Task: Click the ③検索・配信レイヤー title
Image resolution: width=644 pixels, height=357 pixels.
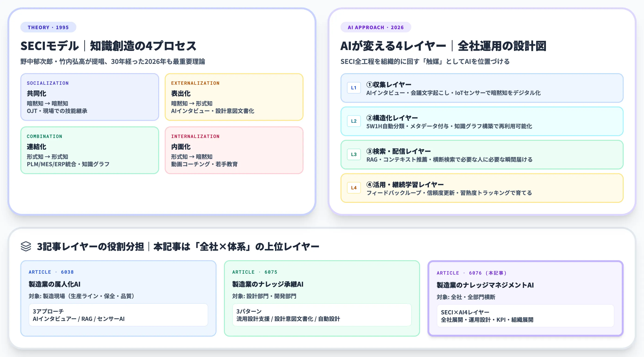Action: (399, 151)
